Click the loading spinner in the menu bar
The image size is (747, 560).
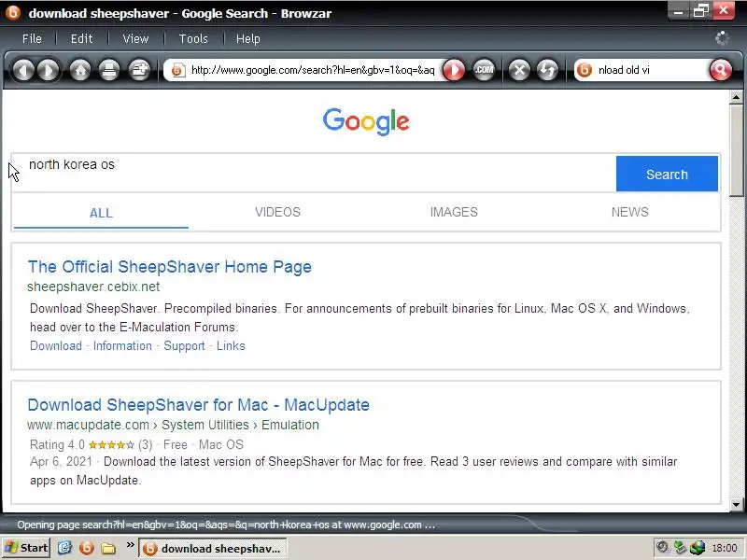(x=722, y=38)
